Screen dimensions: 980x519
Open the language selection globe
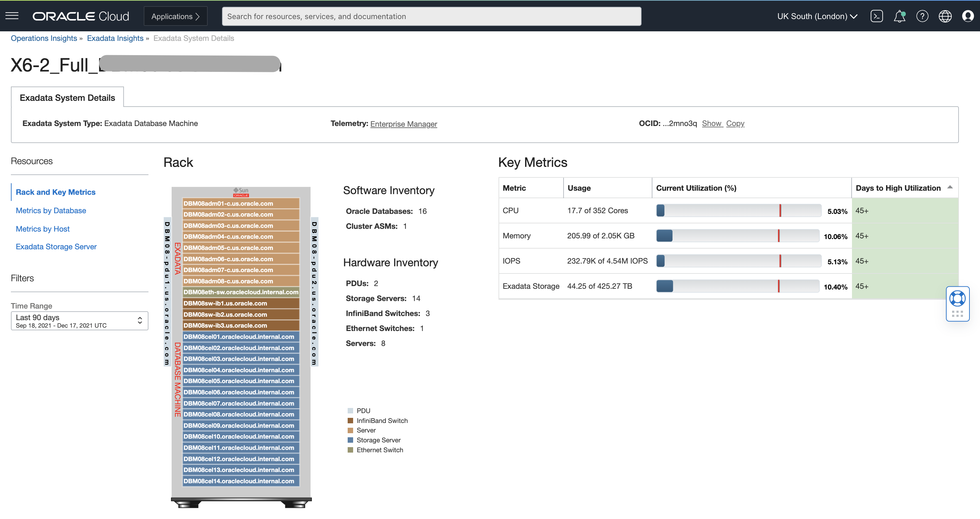(x=945, y=16)
